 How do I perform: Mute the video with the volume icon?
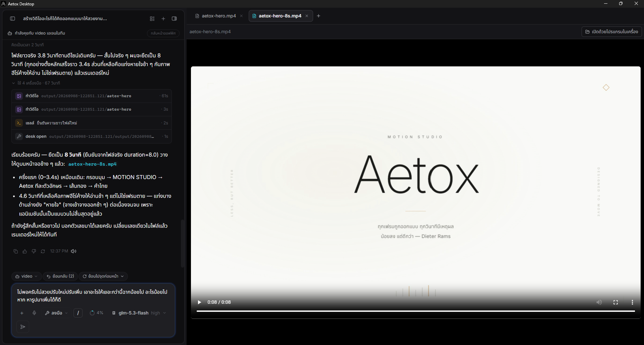click(599, 302)
